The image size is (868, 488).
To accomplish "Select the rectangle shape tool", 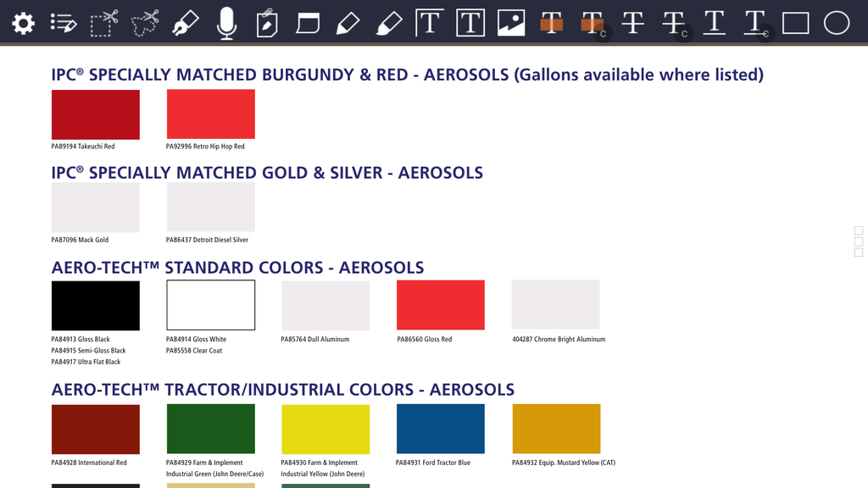I will pyautogui.click(x=795, y=23).
